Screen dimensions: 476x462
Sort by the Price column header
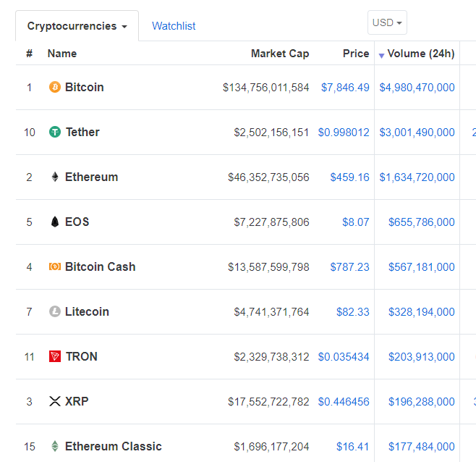pos(356,54)
